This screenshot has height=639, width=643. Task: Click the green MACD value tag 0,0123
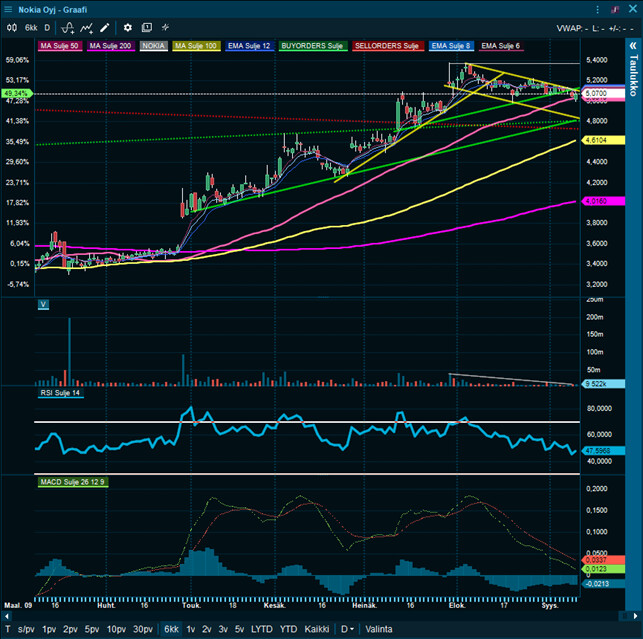(603, 569)
